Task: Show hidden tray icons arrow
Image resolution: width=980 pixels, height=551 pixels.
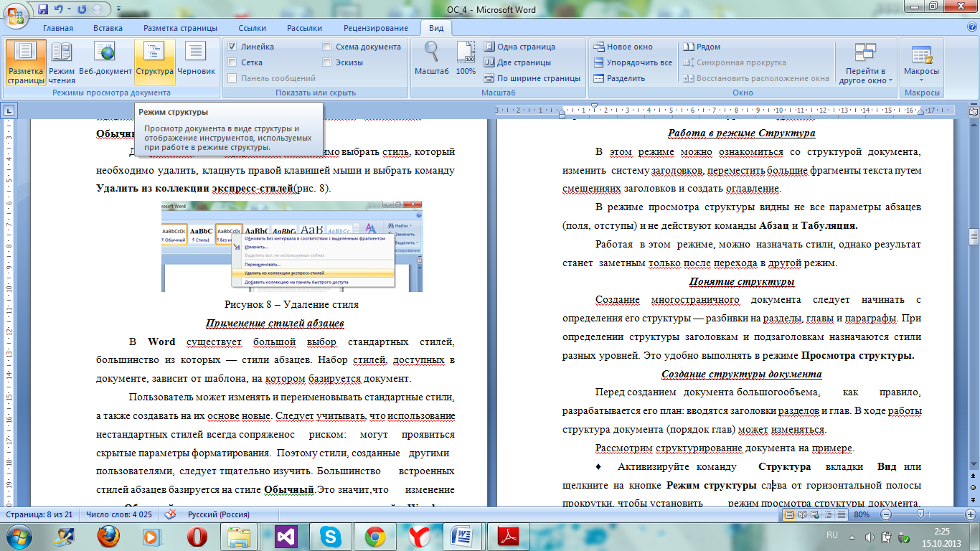Action: click(853, 536)
